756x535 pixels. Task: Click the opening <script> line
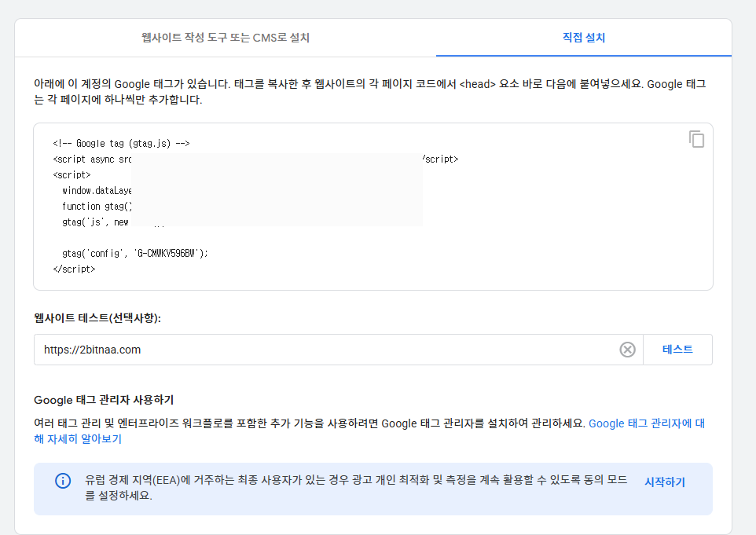pyautogui.click(x=72, y=174)
